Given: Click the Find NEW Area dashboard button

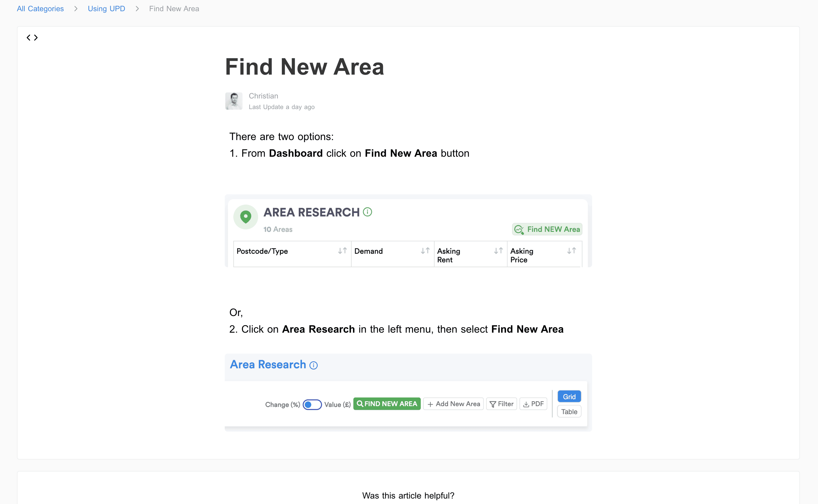Looking at the screenshot, I should pyautogui.click(x=547, y=229).
